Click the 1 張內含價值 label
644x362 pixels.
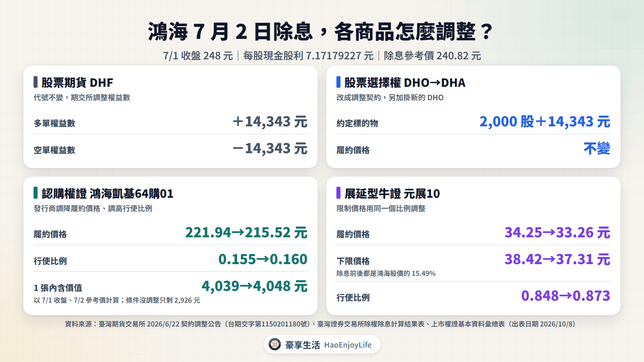pyautogui.click(x=58, y=288)
